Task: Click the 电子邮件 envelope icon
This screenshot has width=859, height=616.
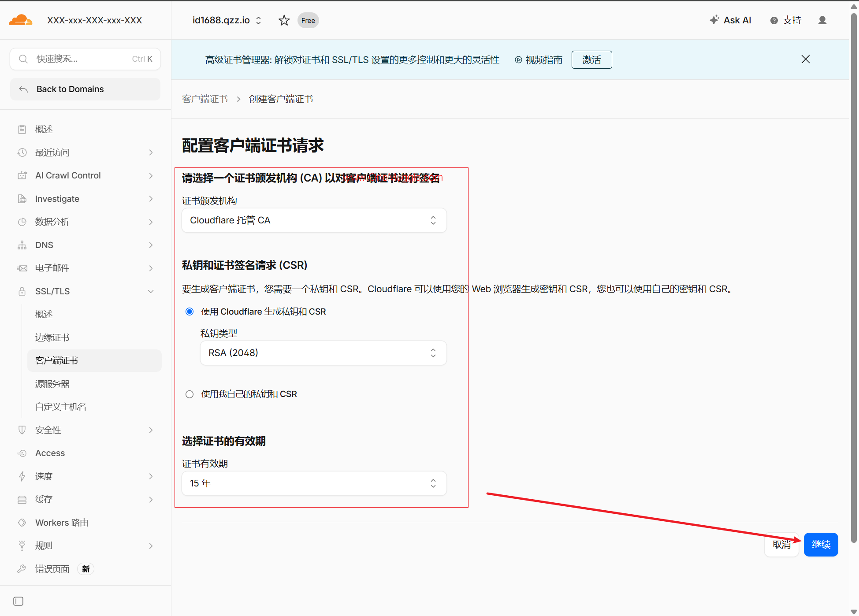Action: pyautogui.click(x=22, y=268)
